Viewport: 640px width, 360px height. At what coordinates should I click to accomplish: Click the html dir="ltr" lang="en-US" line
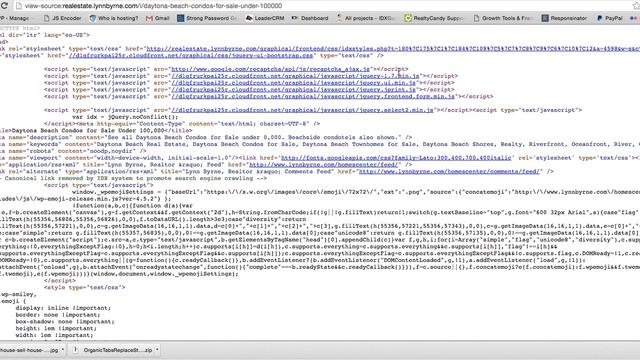click(45, 35)
